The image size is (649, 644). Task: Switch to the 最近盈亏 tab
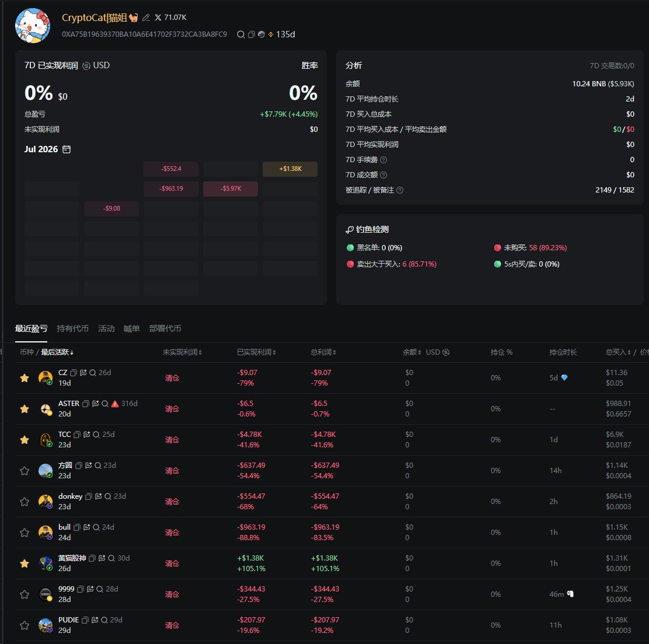tap(31, 328)
